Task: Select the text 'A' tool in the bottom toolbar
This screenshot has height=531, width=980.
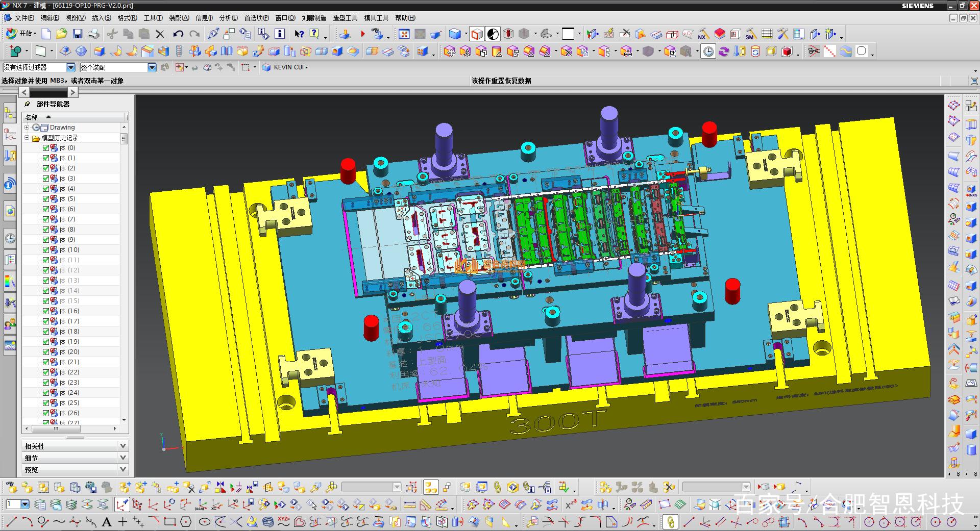Action: (107, 522)
